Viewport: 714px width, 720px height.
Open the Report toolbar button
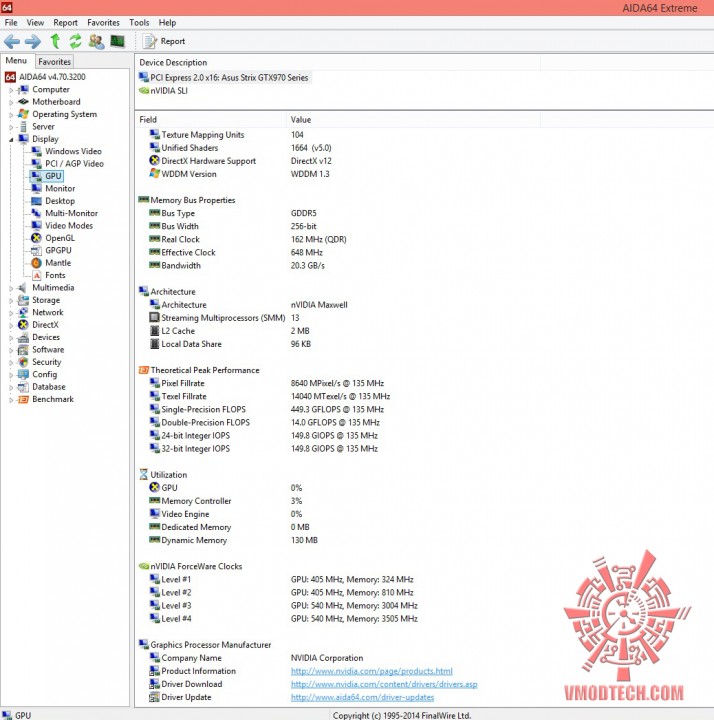pyautogui.click(x=164, y=41)
